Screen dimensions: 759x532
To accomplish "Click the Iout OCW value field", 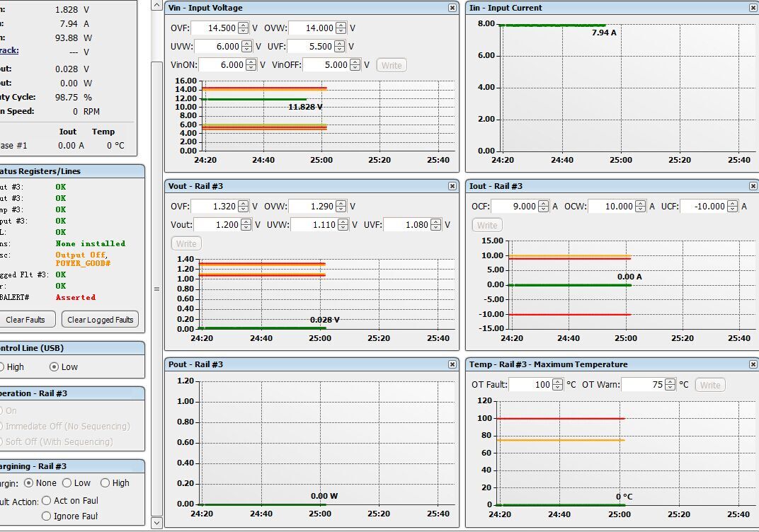I will coord(611,207).
